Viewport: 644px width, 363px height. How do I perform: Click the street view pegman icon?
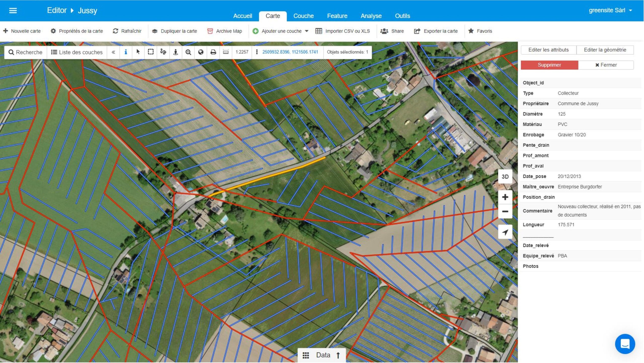point(176,52)
